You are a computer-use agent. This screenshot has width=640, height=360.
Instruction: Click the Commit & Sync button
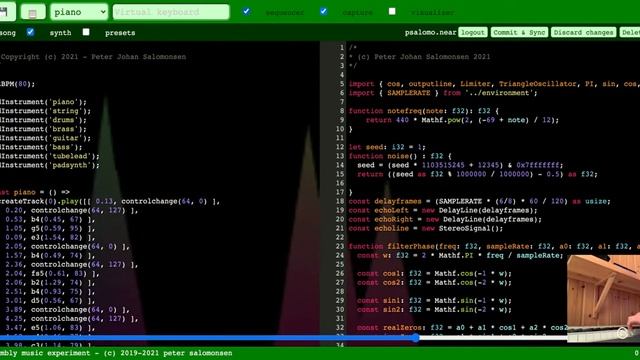tap(519, 32)
